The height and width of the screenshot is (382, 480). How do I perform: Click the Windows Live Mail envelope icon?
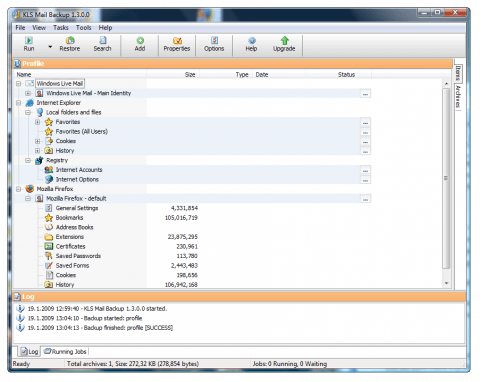(x=30, y=83)
